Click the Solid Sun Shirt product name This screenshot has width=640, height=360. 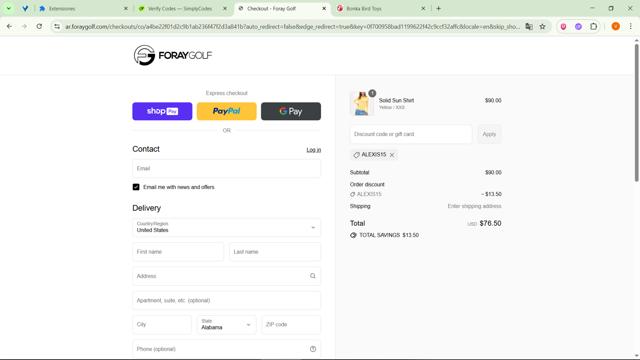[396, 100]
